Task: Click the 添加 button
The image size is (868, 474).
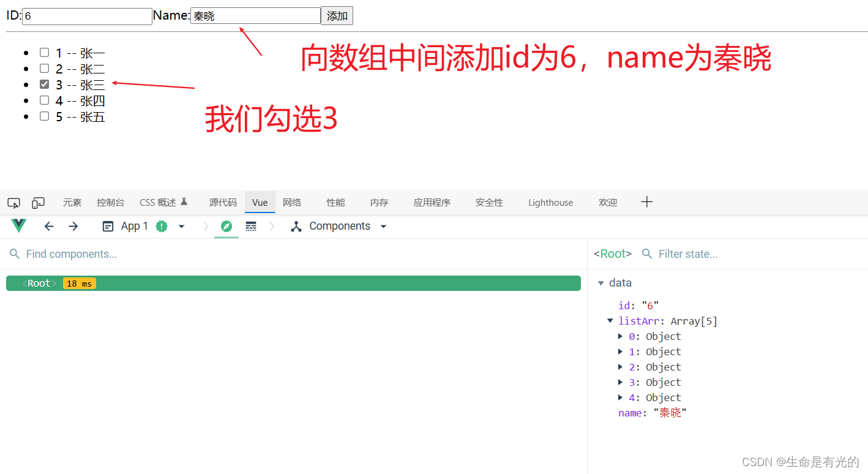Action: pos(337,16)
